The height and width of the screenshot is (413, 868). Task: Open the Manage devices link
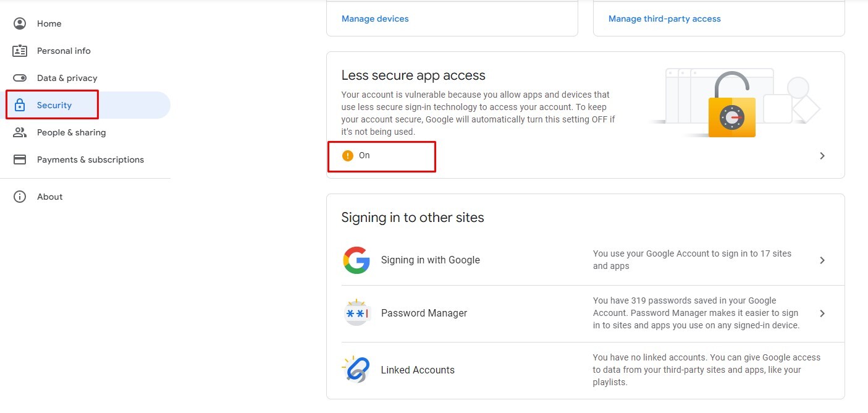[x=375, y=19]
